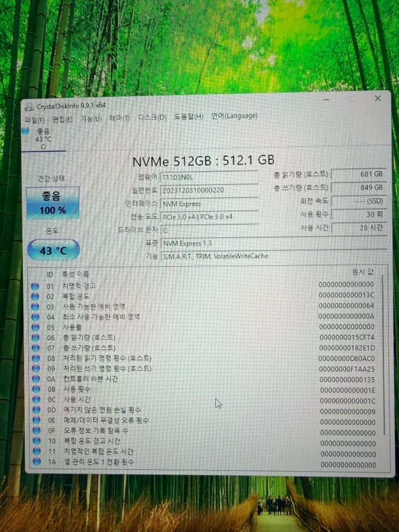Screen dimensions: 399x532
Task: Click the status orb for ID 10 row
Action: [x=37, y=441]
